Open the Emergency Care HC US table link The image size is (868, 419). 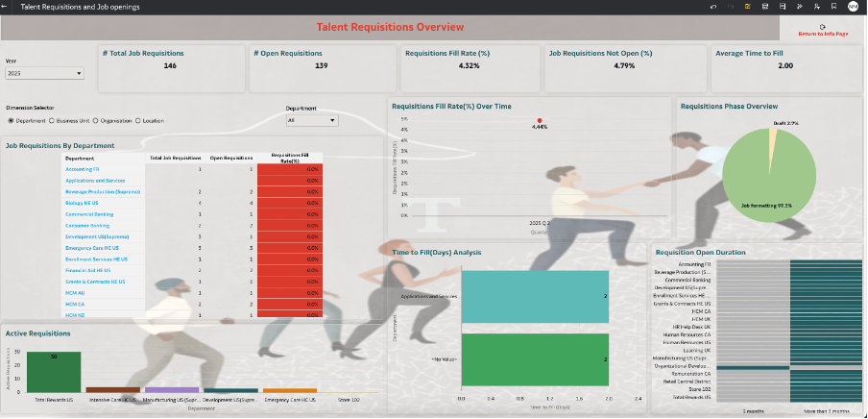(x=92, y=248)
